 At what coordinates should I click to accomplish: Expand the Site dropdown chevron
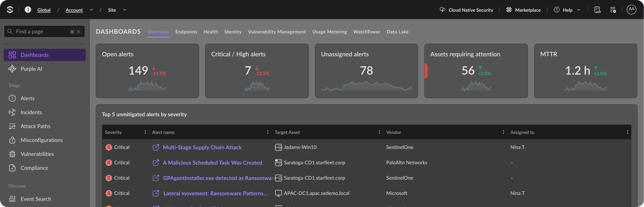coord(124,10)
